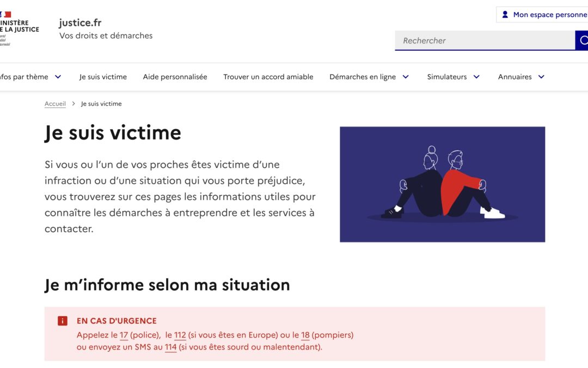
Task: Click the person icon next to Mon espace personnel
Action: pos(506,14)
